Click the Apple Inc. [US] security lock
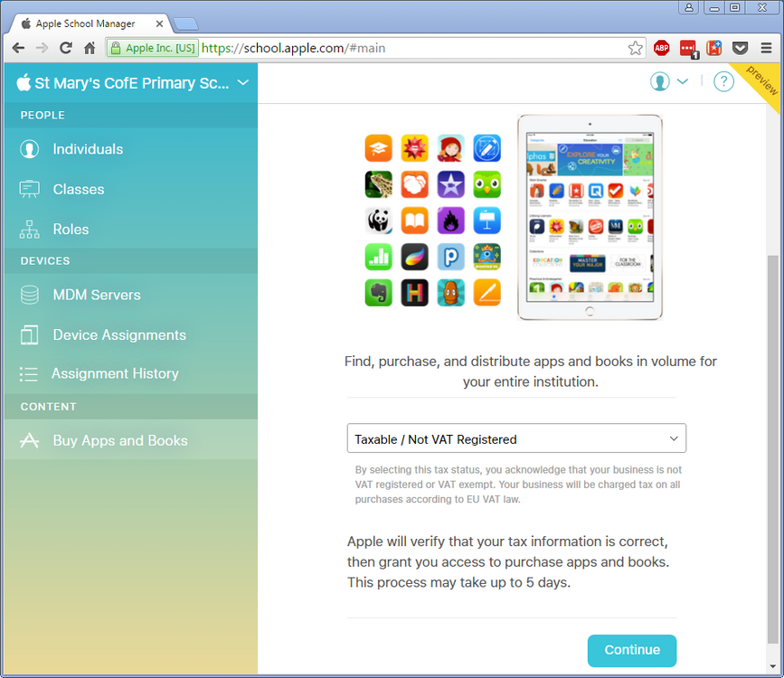 (153, 48)
